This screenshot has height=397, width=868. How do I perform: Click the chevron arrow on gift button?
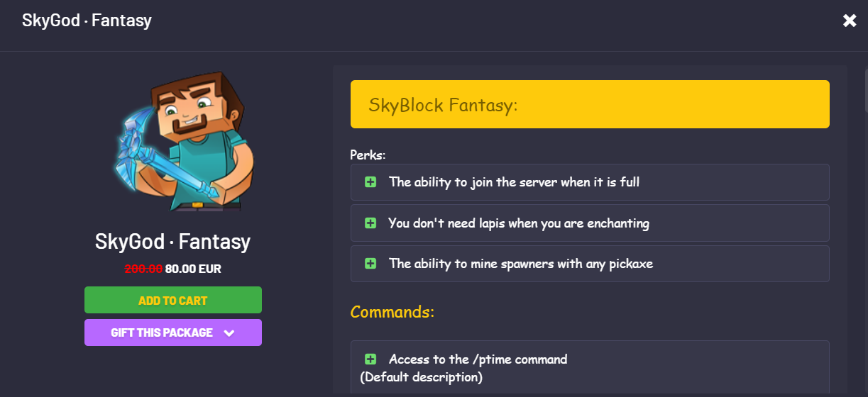229,333
